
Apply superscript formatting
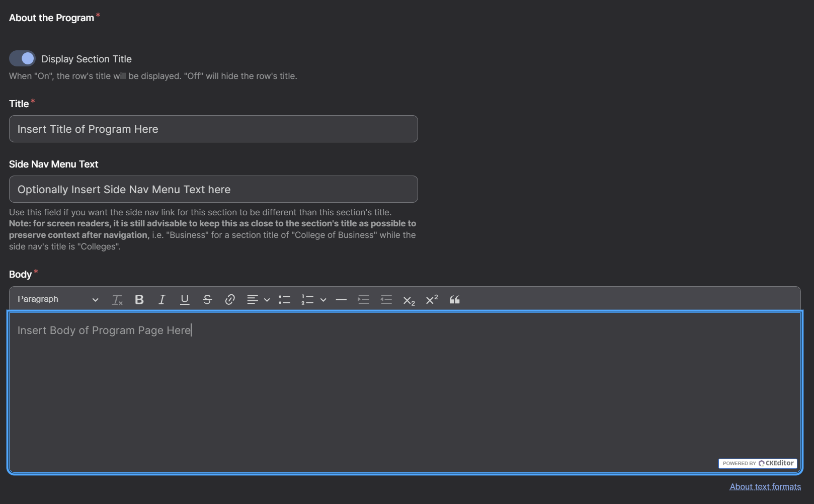pyautogui.click(x=432, y=300)
